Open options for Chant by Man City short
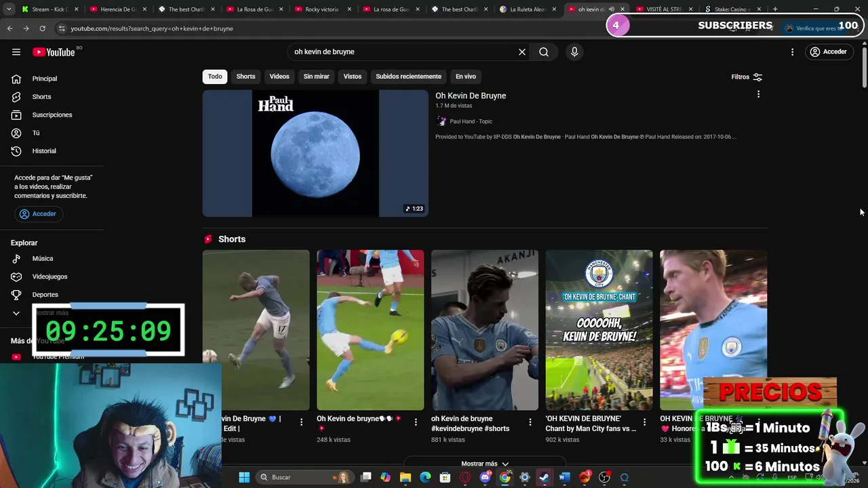Image resolution: width=868 pixels, height=488 pixels. coord(645,422)
